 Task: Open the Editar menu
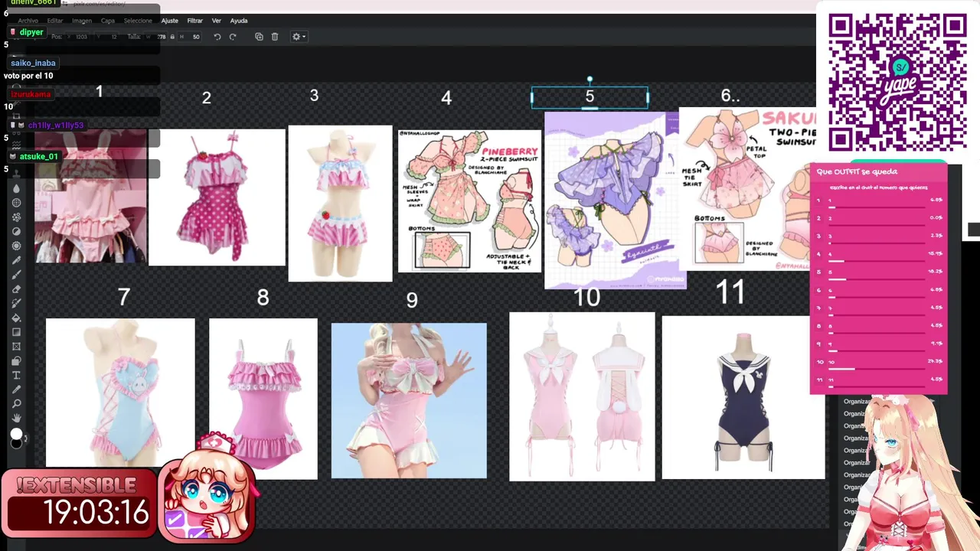coord(55,21)
